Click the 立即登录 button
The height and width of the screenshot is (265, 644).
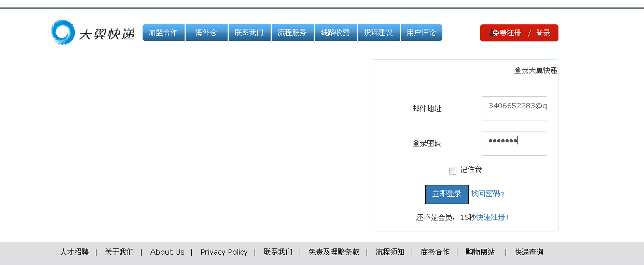coord(447,194)
